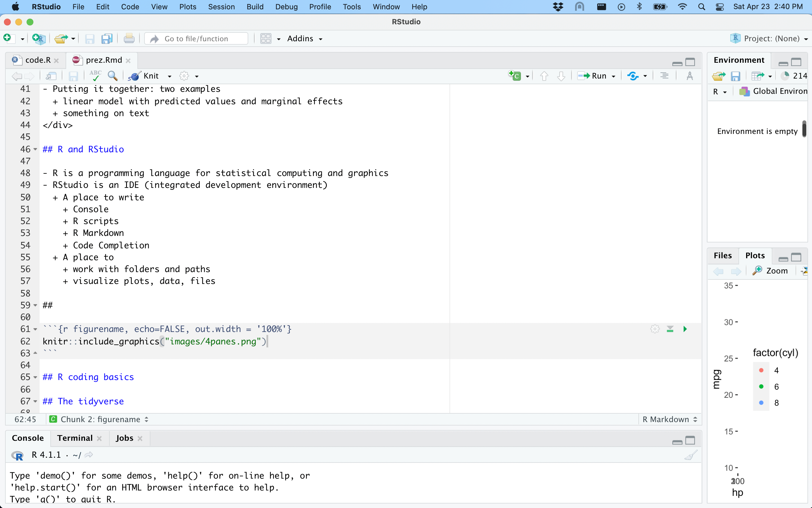The width and height of the screenshot is (812, 508).
Task: Open the R Markdown file type selector
Action: coord(670,419)
